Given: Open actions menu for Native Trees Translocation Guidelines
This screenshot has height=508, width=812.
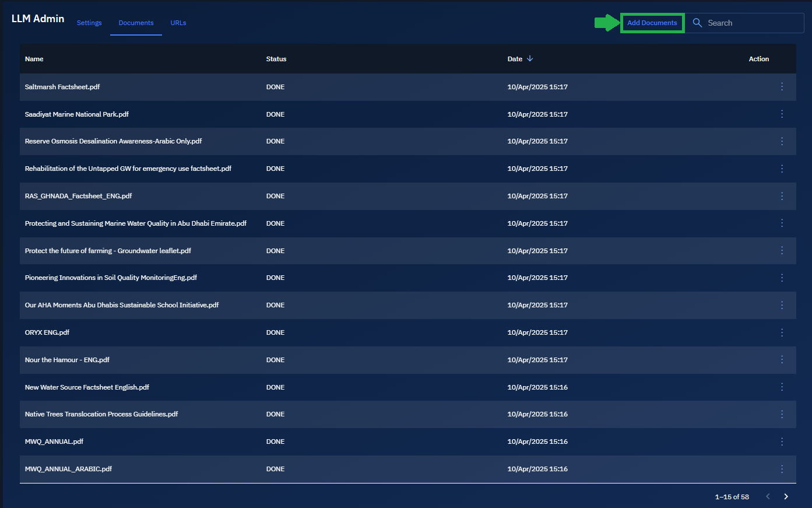Looking at the screenshot, I should pyautogui.click(x=782, y=414).
